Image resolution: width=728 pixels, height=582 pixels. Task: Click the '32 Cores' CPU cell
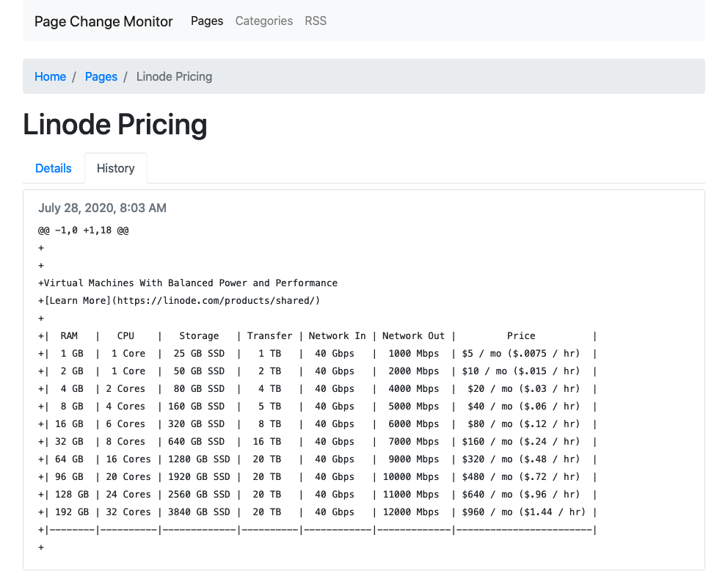(128, 512)
